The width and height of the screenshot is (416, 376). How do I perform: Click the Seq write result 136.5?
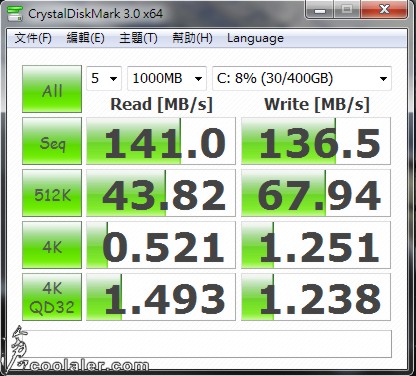[x=316, y=141]
